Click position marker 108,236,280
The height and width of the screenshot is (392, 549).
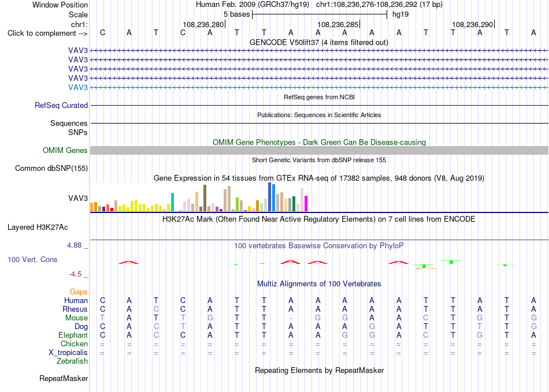click(203, 24)
